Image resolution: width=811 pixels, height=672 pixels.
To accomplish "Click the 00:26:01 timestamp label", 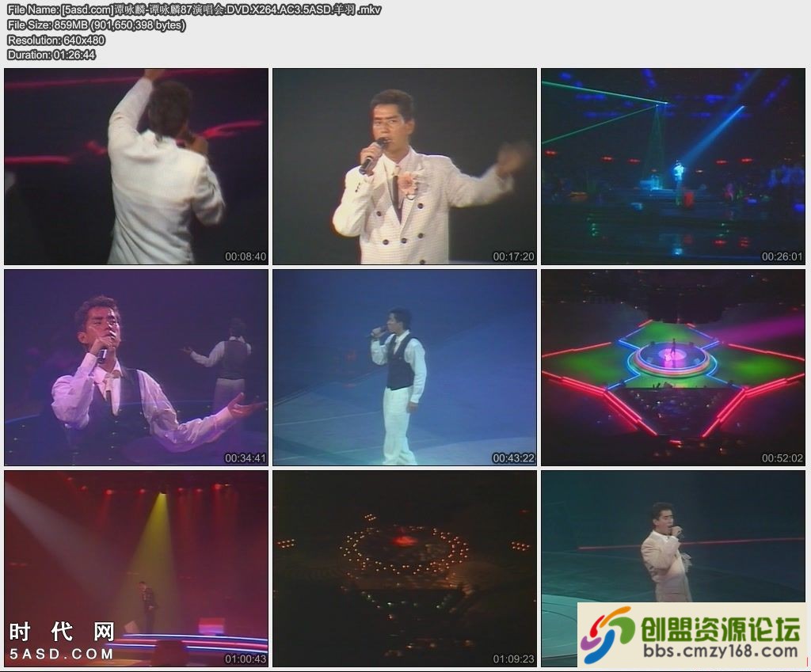I will [x=782, y=256].
